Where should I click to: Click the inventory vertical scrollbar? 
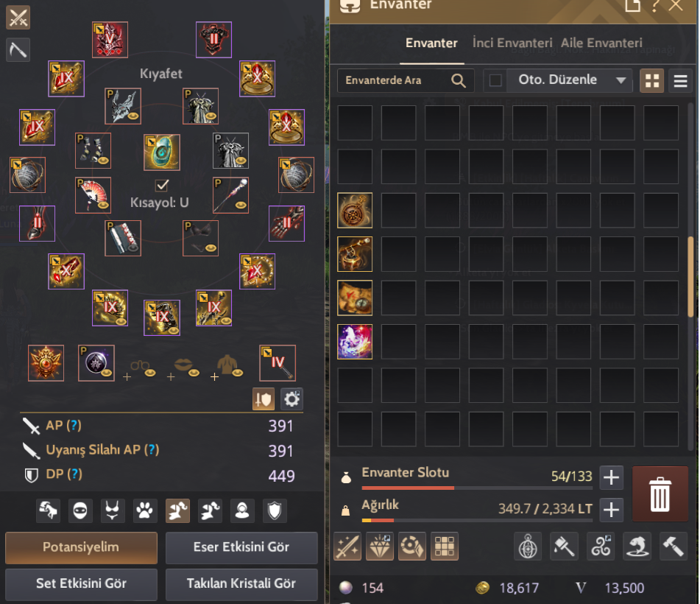coord(690,277)
